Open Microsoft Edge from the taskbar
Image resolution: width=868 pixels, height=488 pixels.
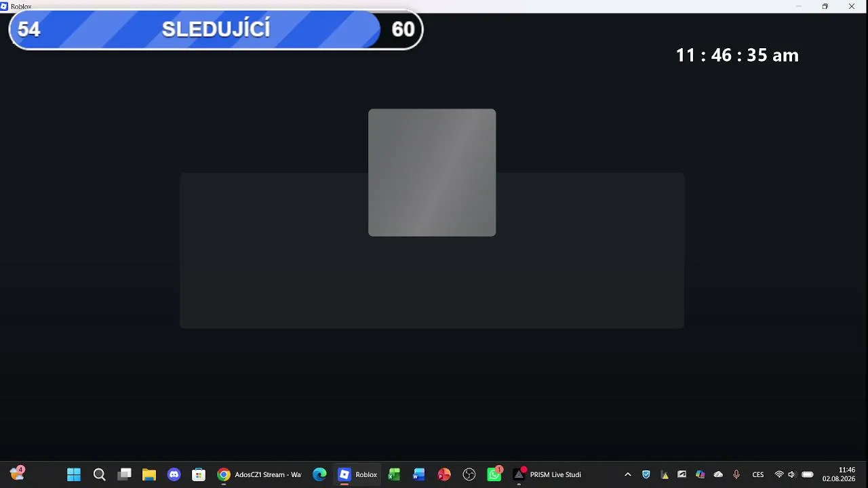(319, 474)
